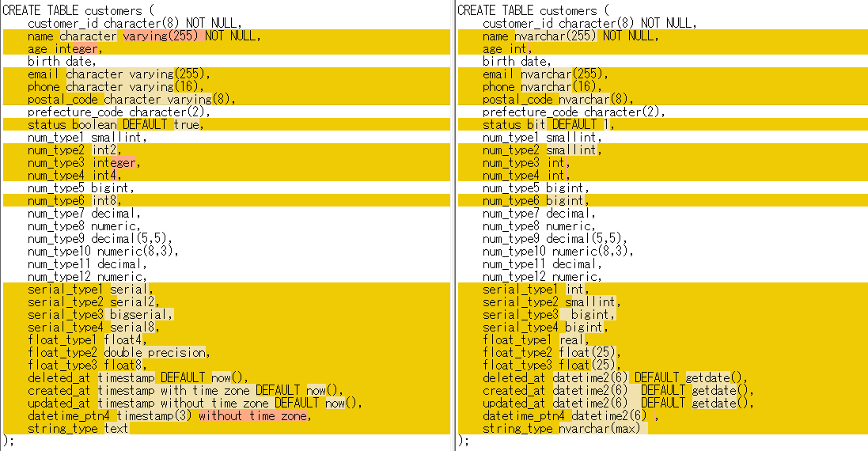
Task: Click 'updated_at timestamp without time zone' line
Action: (x=195, y=404)
